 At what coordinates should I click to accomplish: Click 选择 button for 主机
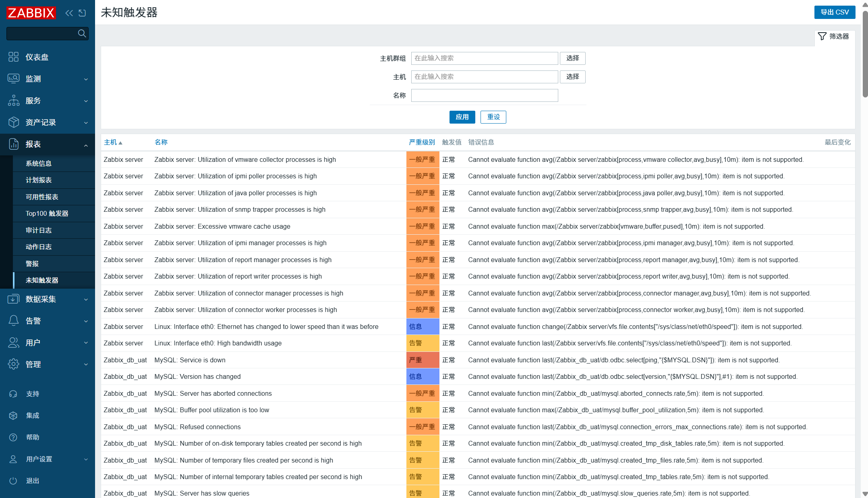coord(572,77)
